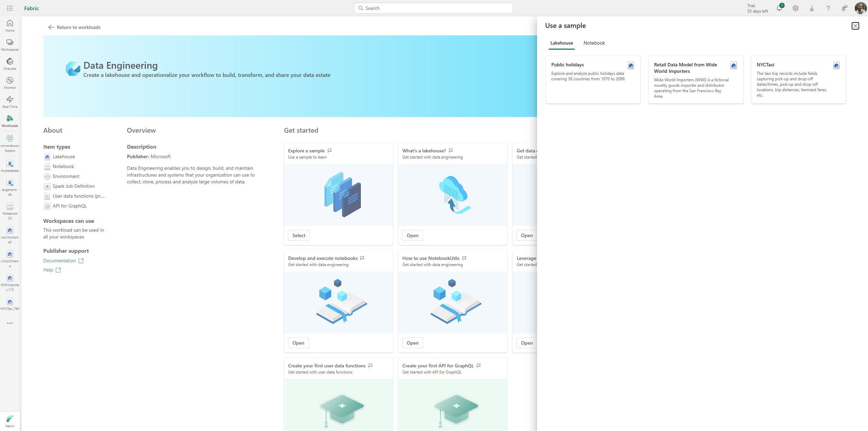
Task: Open OneLake in the sidebar
Action: [10, 64]
